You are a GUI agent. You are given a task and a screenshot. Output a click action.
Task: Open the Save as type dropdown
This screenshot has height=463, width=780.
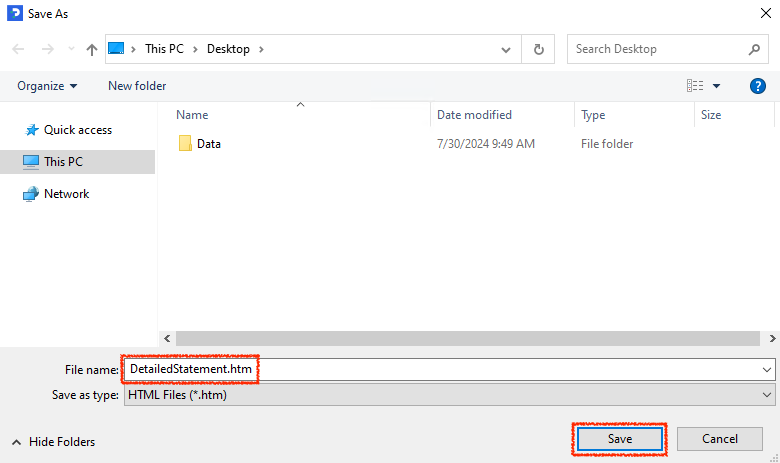[x=766, y=395]
